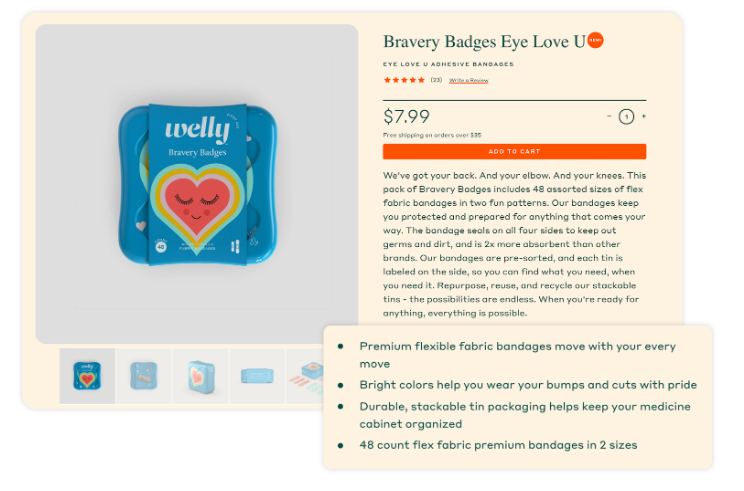Image resolution: width=744 pixels, height=491 pixels.
Task: Click the $7.99 price
Action: [x=406, y=117]
